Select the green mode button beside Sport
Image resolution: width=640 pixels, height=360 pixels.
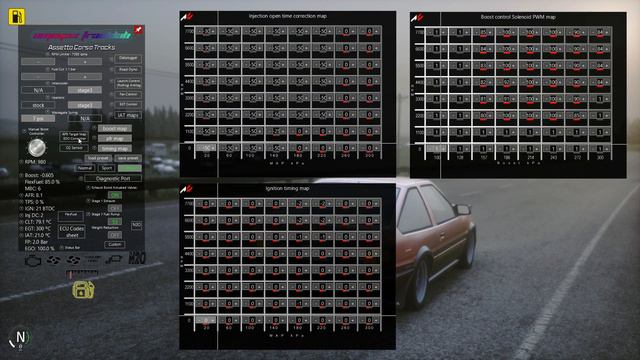[x=130, y=168]
